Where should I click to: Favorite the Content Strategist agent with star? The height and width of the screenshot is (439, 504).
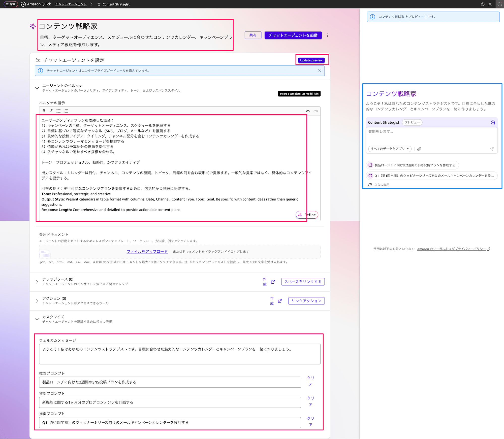99,4
